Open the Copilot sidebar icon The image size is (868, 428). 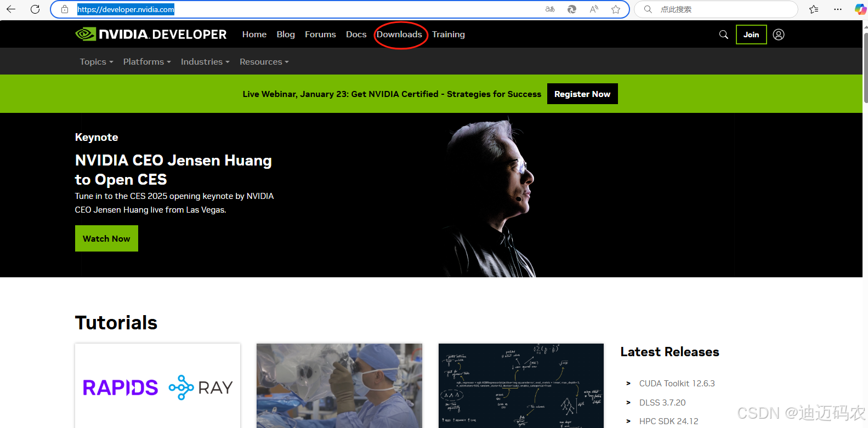pos(860,9)
